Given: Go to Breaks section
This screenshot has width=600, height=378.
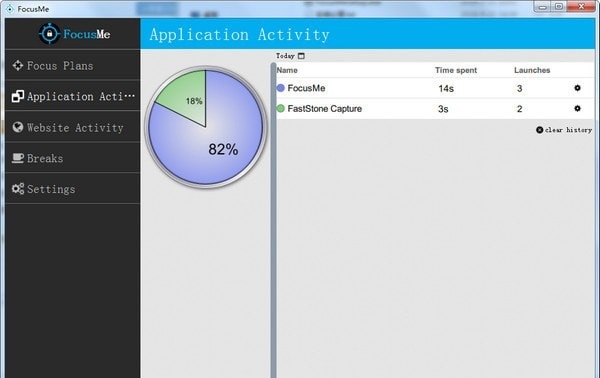Looking at the screenshot, I should pyautogui.click(x=73, y=158).
